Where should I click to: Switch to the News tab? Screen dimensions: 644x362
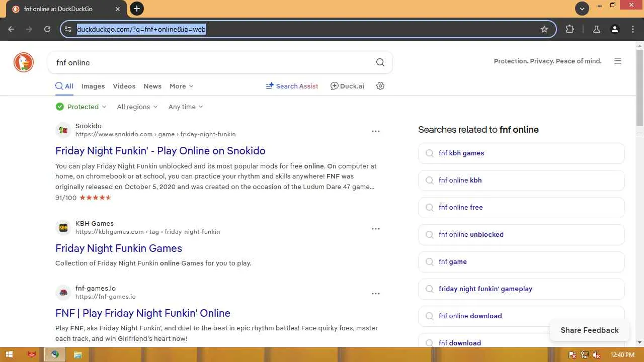(152, 86)
